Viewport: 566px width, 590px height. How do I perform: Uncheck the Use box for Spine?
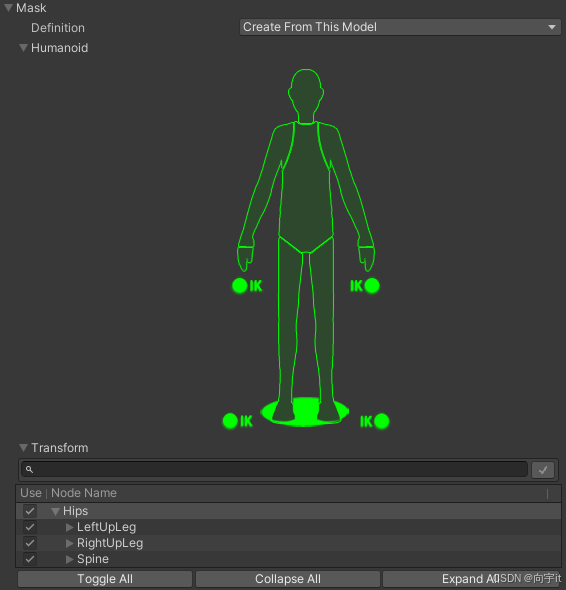point(30,559)
